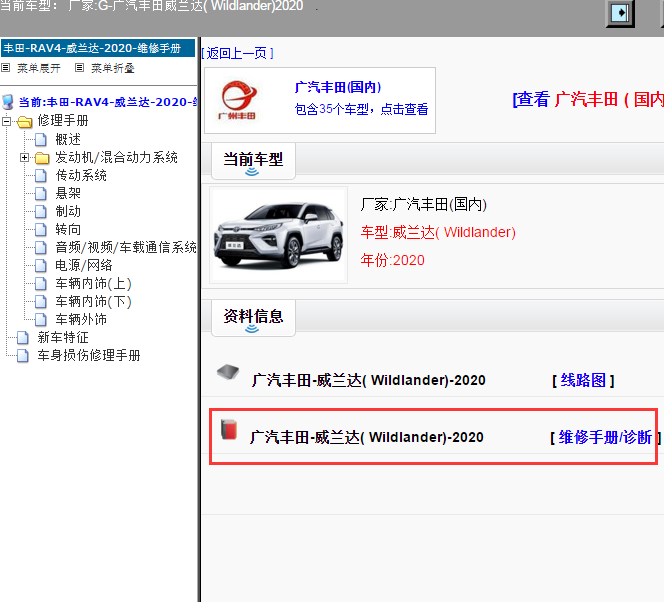
Task: Click the document icon beside 新车特征
Action: tap(22, 338)
